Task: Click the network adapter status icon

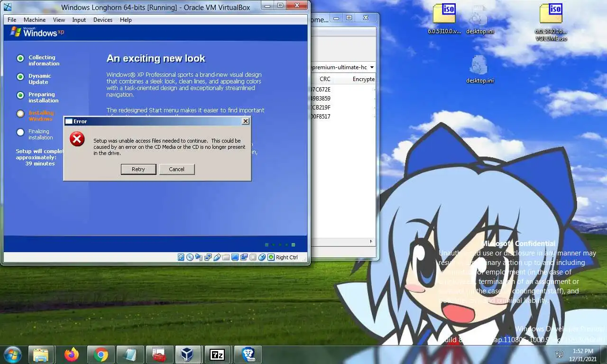Action: tap(208, 257)
